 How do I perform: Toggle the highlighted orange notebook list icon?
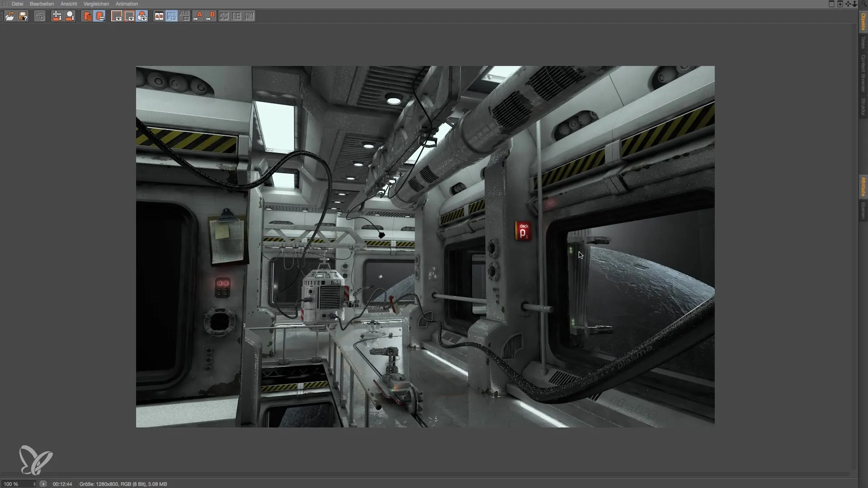100,16
